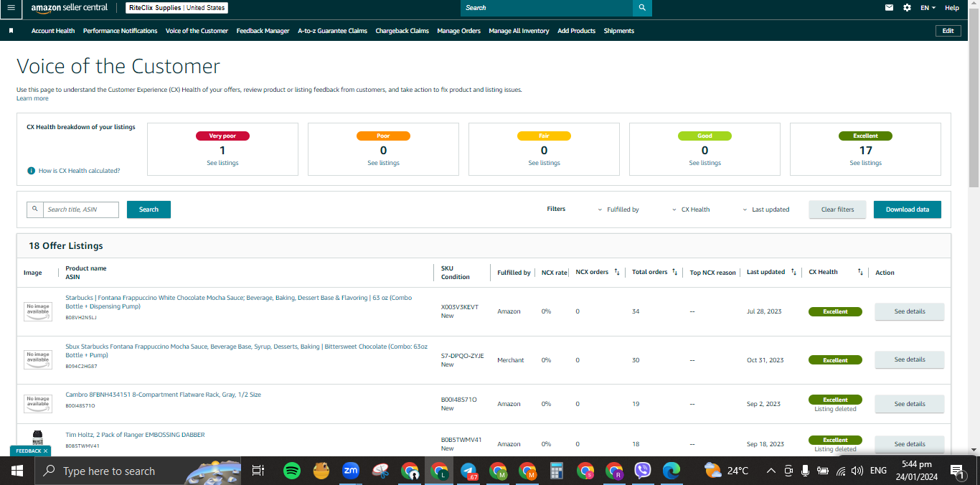Open Add Products in the nav bar
The height and width of the screenshot is (485, 980).
point(576,31)
